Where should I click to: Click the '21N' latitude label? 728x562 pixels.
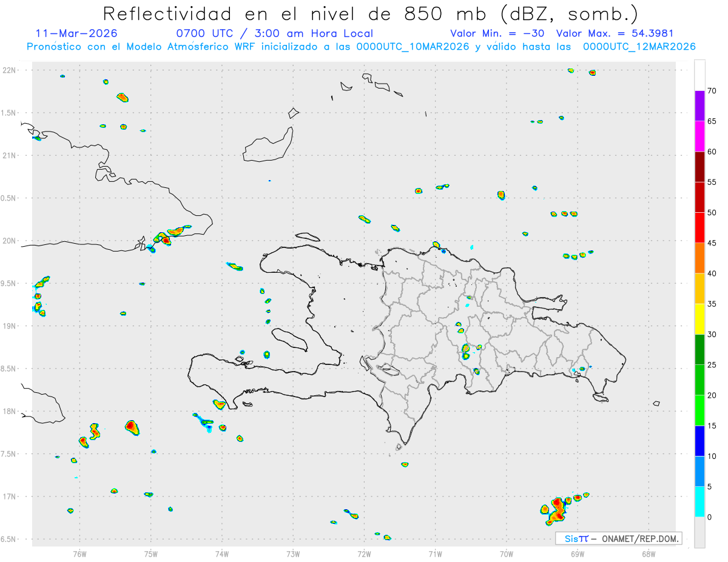pos(10,155)
